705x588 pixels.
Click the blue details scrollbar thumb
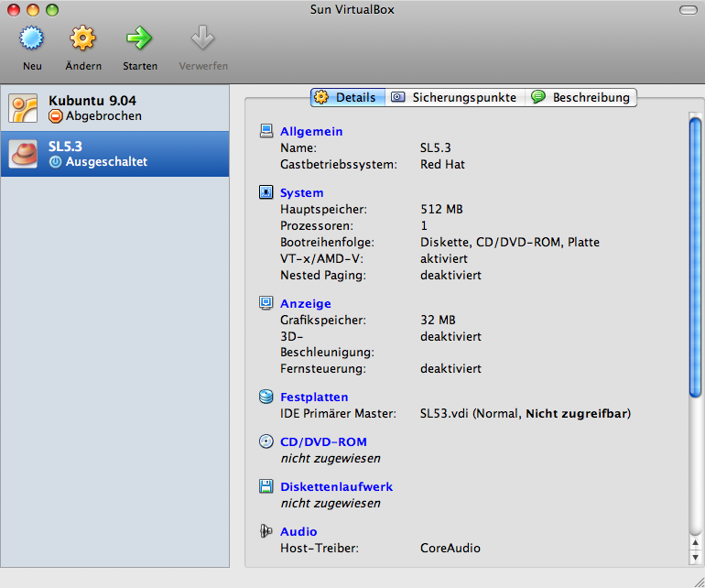point(695,257)
